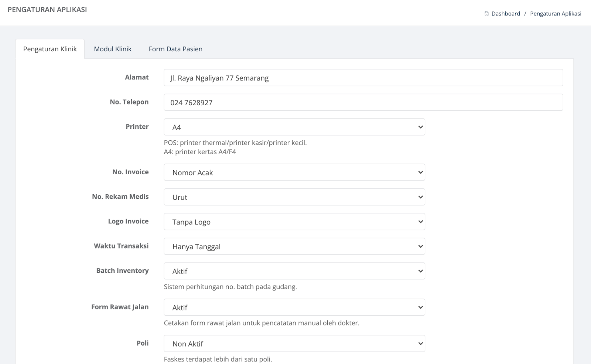Click the No. Invoice label
The height and width of the screenshot is (364, 591).
click(130, 172)
